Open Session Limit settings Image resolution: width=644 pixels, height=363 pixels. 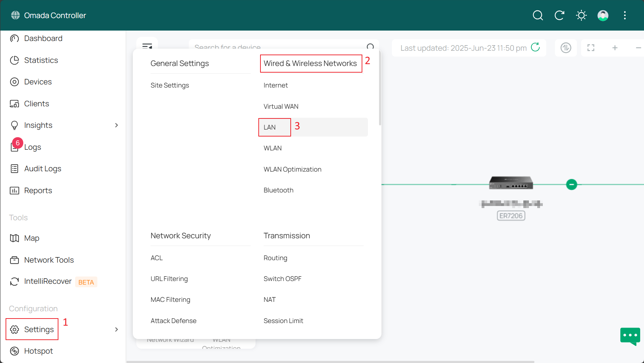coord(283,321)
